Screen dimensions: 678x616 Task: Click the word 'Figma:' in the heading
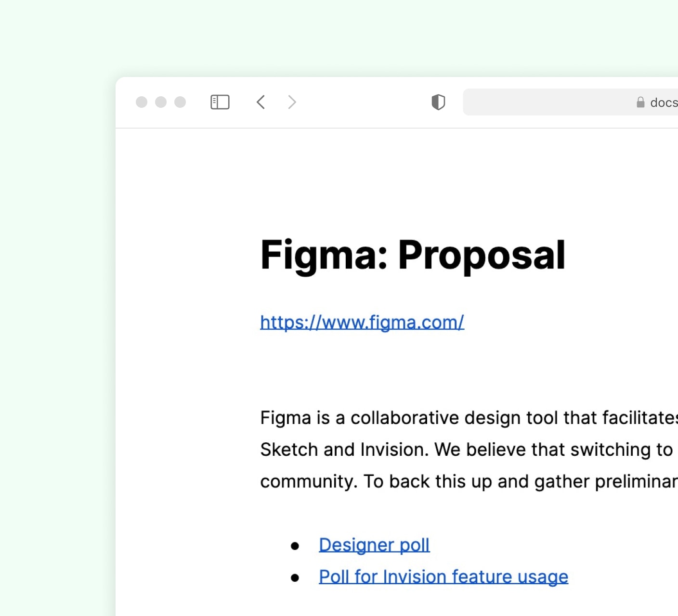coord(324,256)
